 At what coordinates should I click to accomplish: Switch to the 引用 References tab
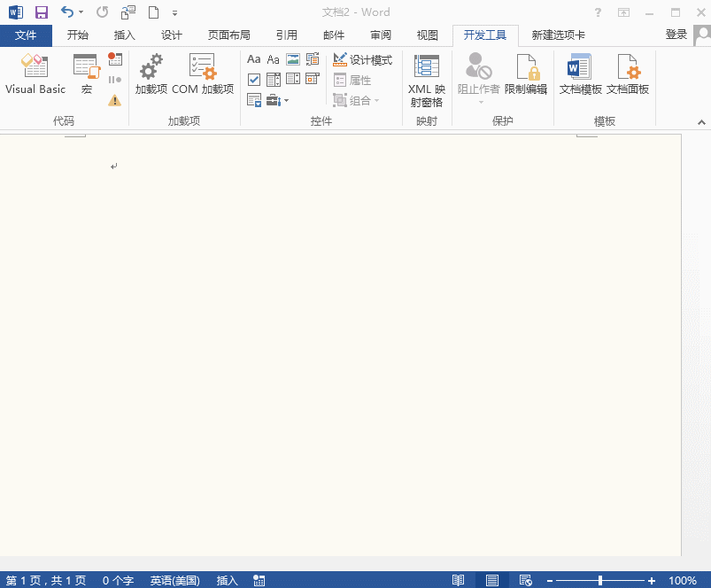[x=287, y=35]
